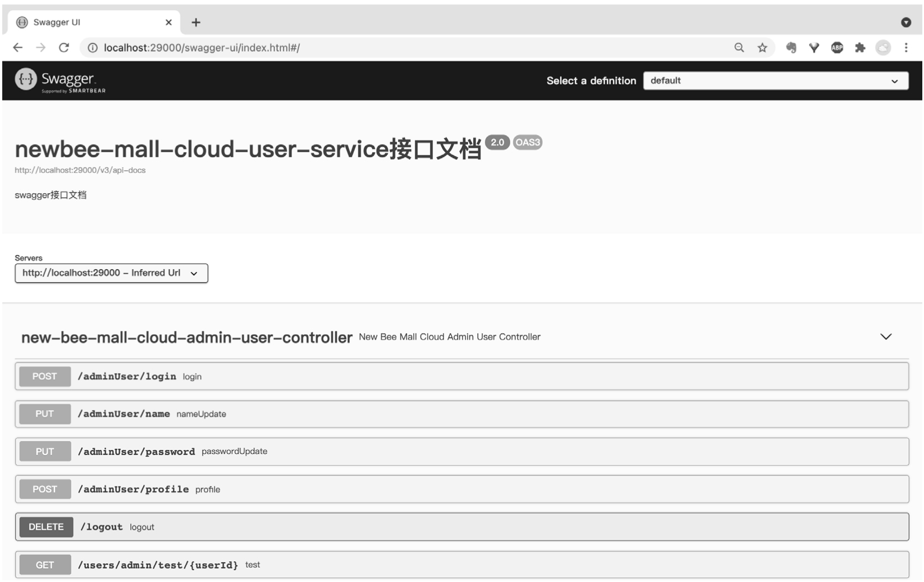The height and width of the screenshot is (582, 924).
Task: Open the Y-shaped funnel extension icon
Action: (x=814, y=48)
